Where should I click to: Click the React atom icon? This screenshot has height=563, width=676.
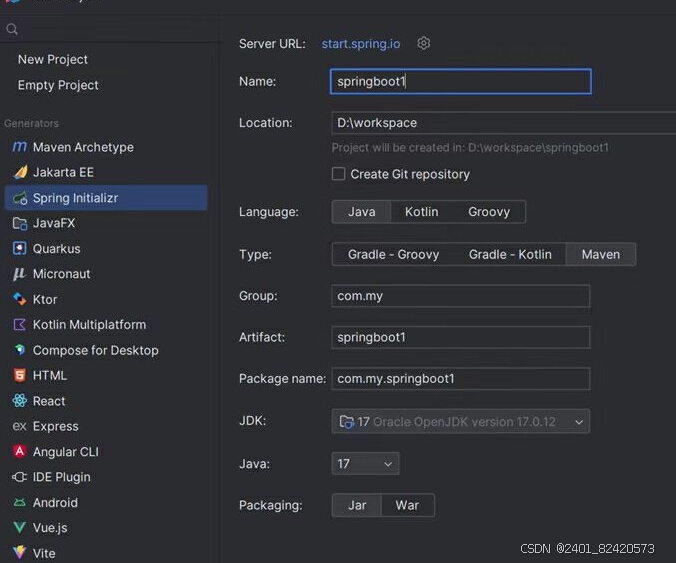click(x=19, y=401)
